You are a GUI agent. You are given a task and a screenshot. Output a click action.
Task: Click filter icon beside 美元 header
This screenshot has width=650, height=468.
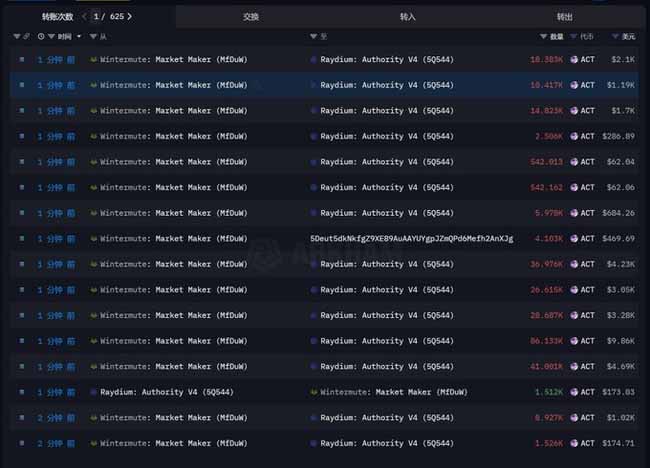614,37
